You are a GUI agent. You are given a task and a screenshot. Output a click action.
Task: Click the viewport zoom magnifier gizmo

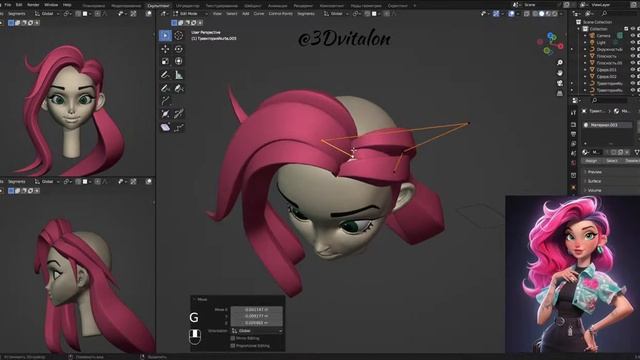(x=560, y=62)
